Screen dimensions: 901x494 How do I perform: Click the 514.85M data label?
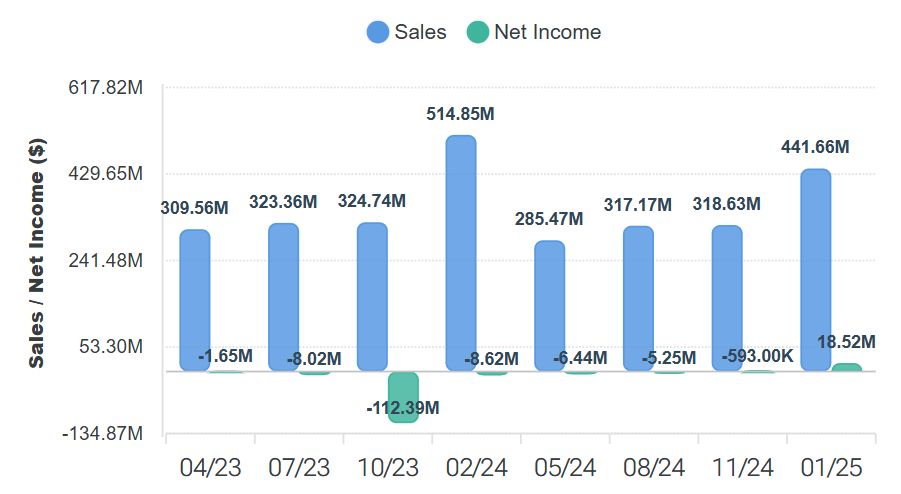(x=461, y=114)
